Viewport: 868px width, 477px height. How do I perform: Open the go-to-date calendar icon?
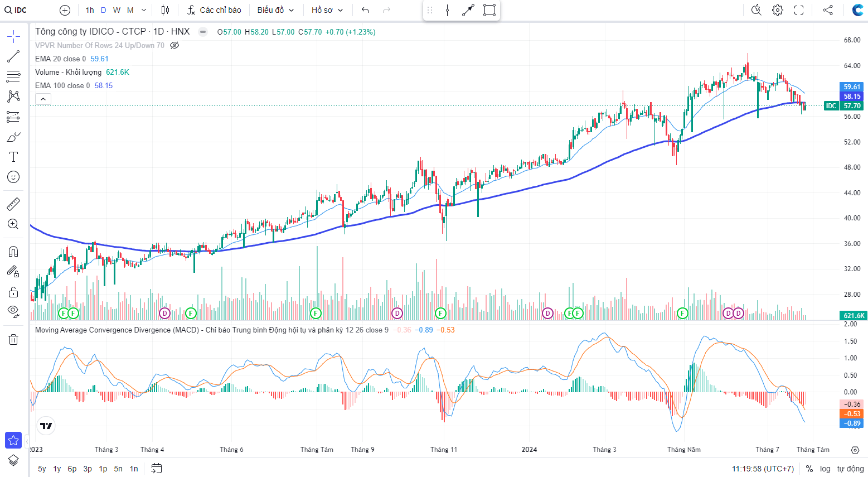coord(157,469)
